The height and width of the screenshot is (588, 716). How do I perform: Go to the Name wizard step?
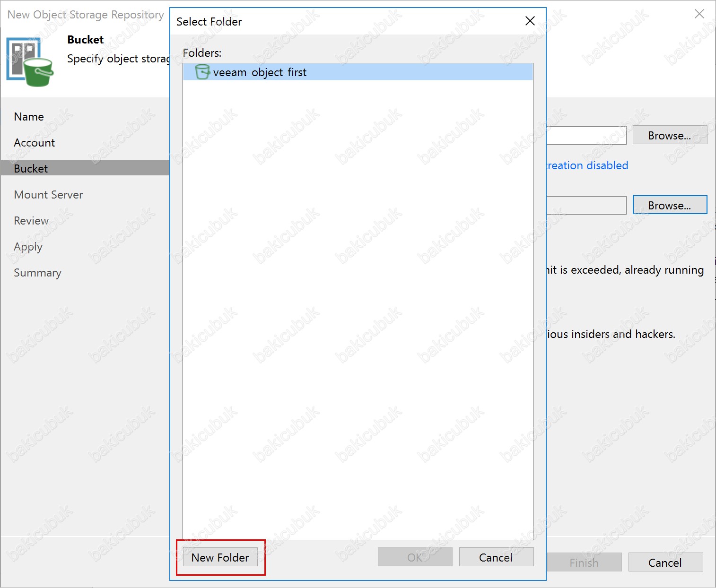tap(29, 117)
